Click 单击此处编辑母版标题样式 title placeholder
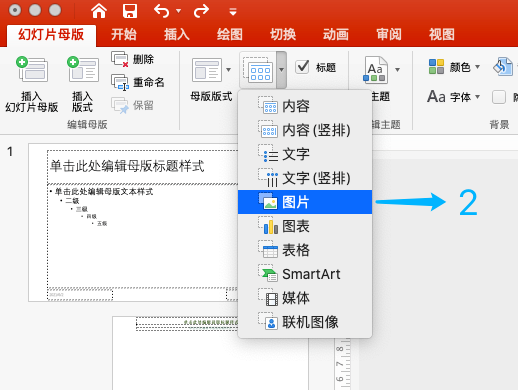 (127, 166)
